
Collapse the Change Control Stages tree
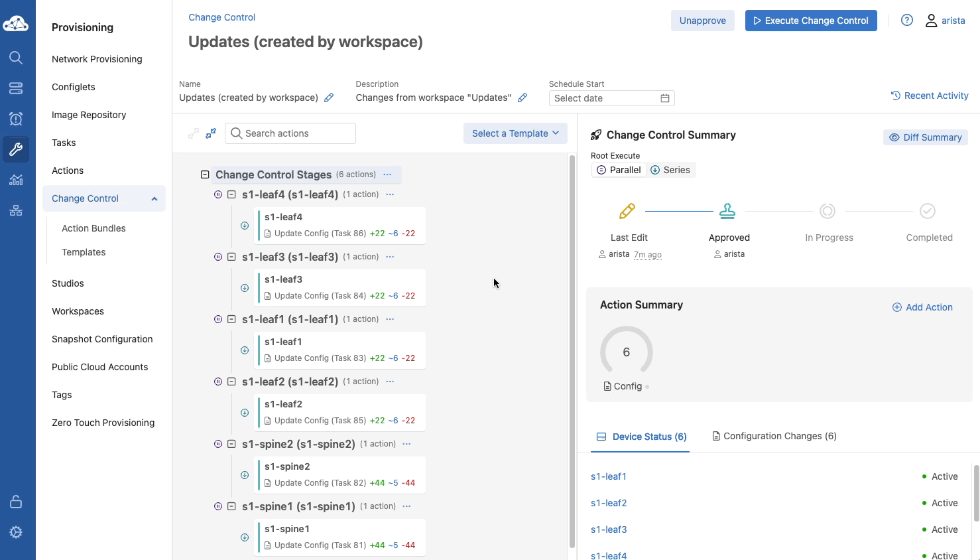click(205, 175)
